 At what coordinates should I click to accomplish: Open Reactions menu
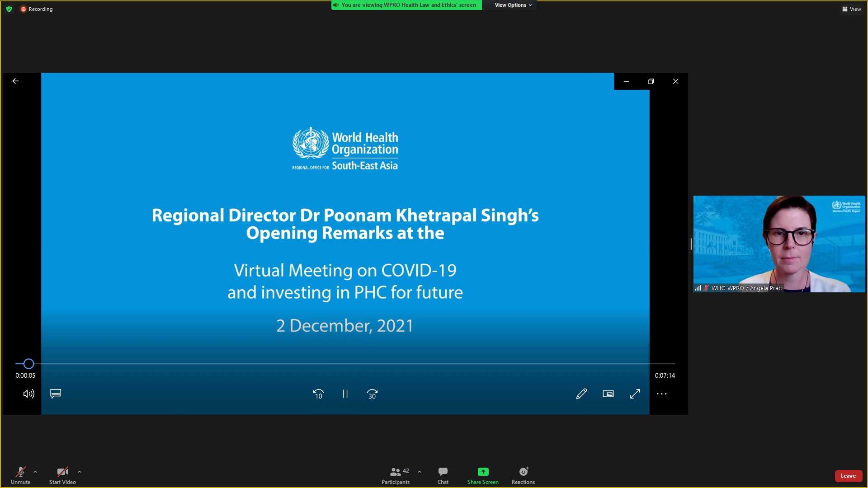(x=523, y=476)
